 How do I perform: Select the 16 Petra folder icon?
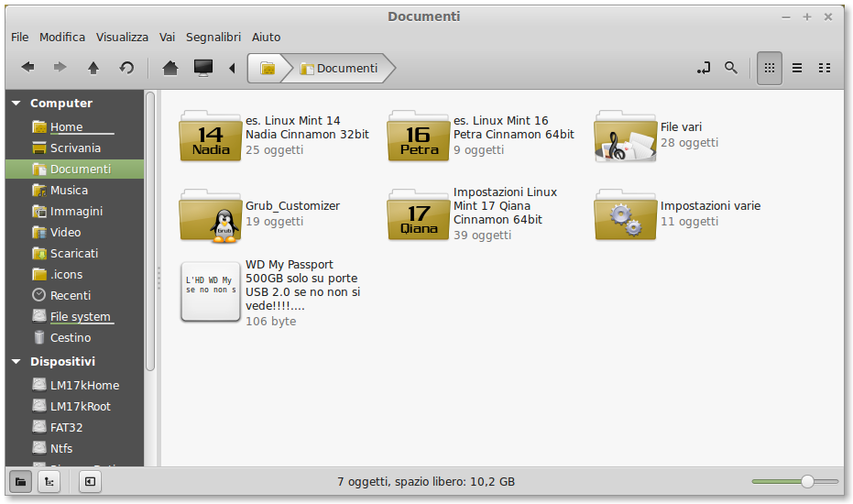coord(419,136)
